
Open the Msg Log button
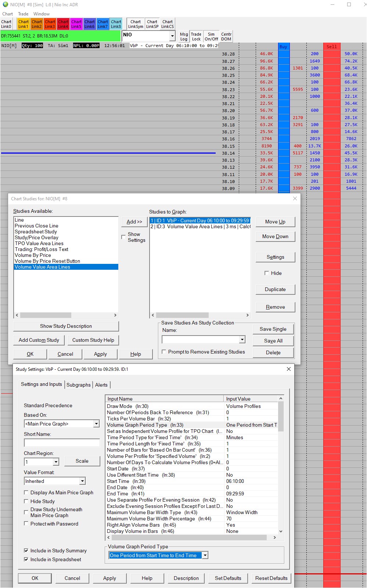184,36
